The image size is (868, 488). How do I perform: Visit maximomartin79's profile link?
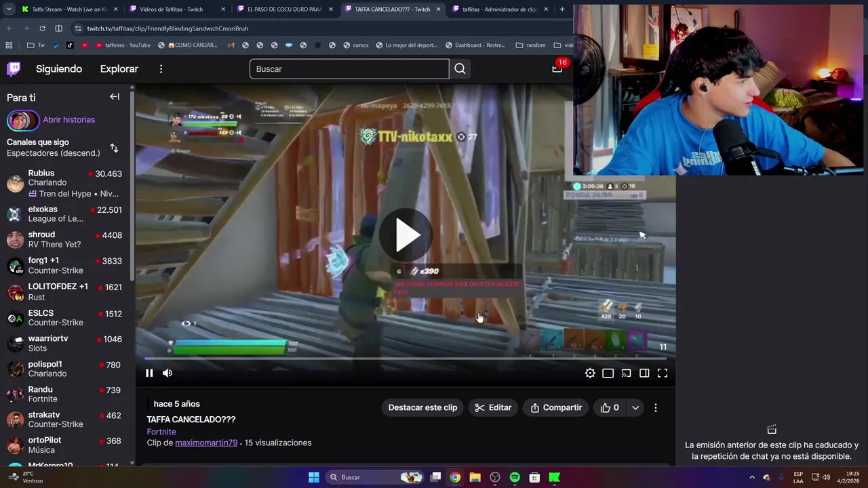(x=206, y=443)
